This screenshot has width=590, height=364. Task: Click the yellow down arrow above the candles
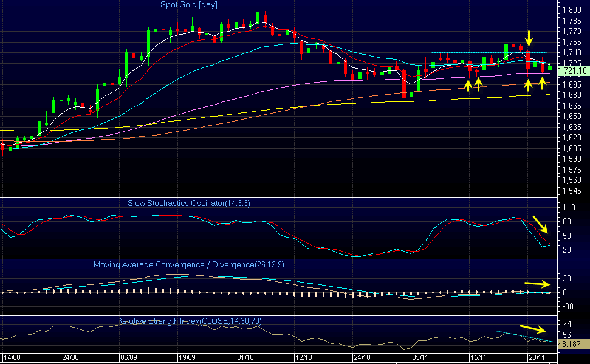tap(528, 38)
